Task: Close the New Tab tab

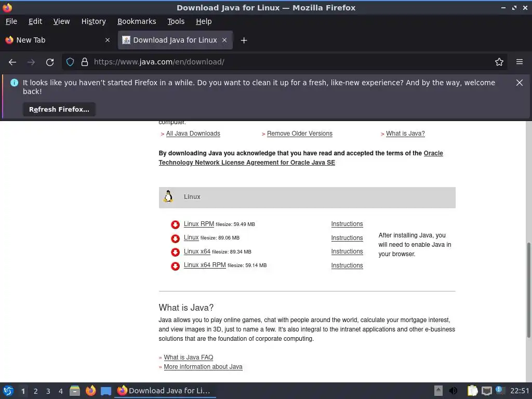Action: [108, 40]
